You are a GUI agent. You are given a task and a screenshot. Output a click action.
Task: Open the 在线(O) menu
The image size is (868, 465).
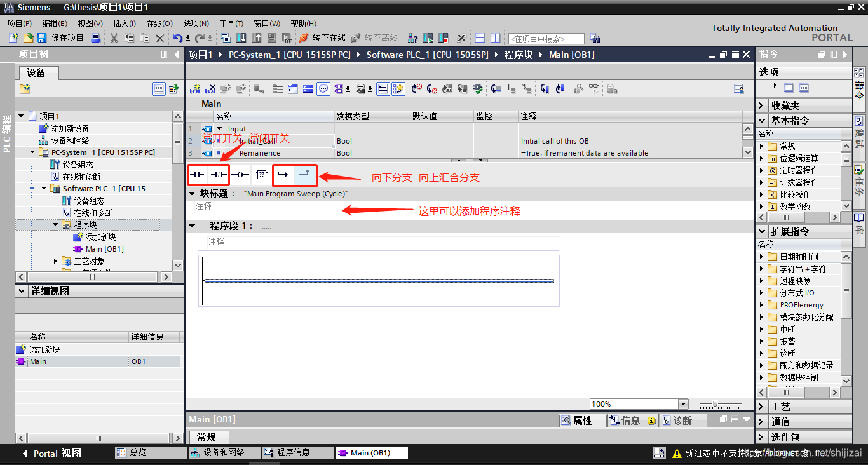(x=159, y=24)
